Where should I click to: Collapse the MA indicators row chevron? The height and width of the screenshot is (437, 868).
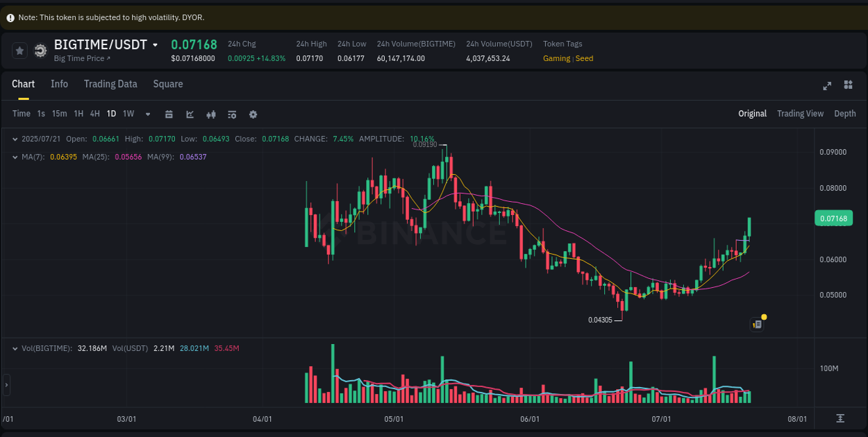click(x=15, y=157)
